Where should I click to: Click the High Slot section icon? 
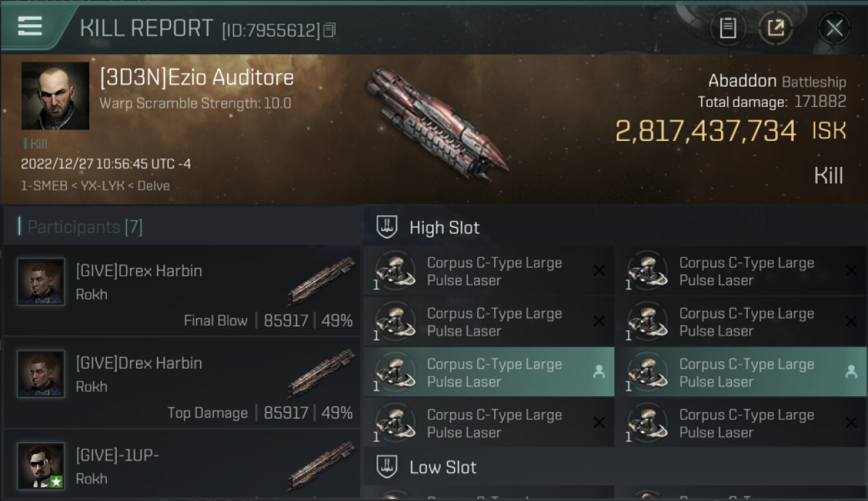387,227
